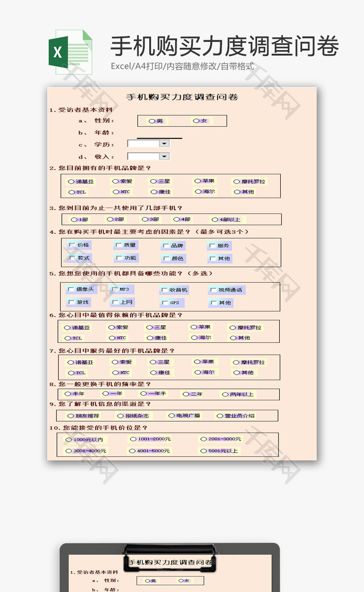
Task: Select the 5001元以上 price option
Action: click(x=203, y=451)
